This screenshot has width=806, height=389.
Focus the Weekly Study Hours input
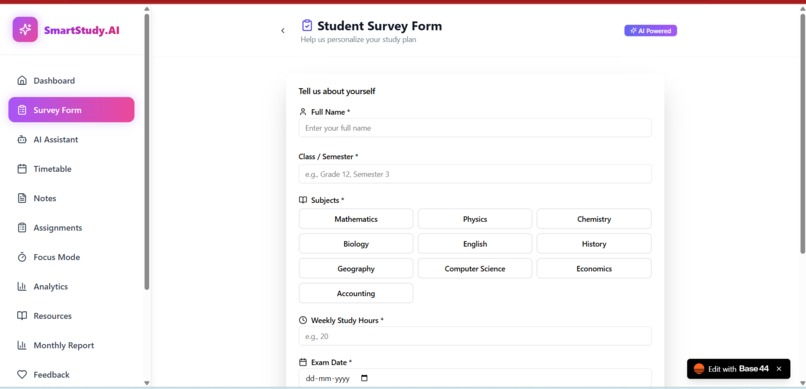tap(475, 337)
